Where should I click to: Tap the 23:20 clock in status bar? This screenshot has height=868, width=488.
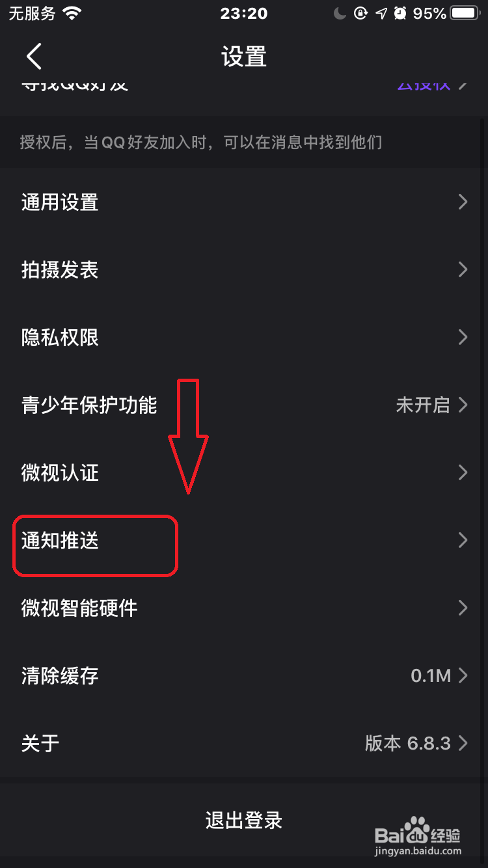(x=244, y=13)
